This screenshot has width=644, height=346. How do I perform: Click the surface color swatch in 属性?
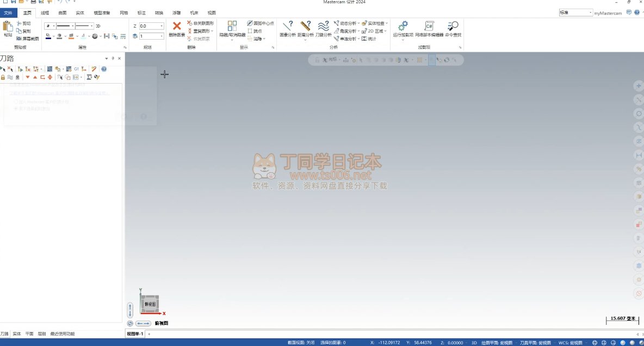59,36
